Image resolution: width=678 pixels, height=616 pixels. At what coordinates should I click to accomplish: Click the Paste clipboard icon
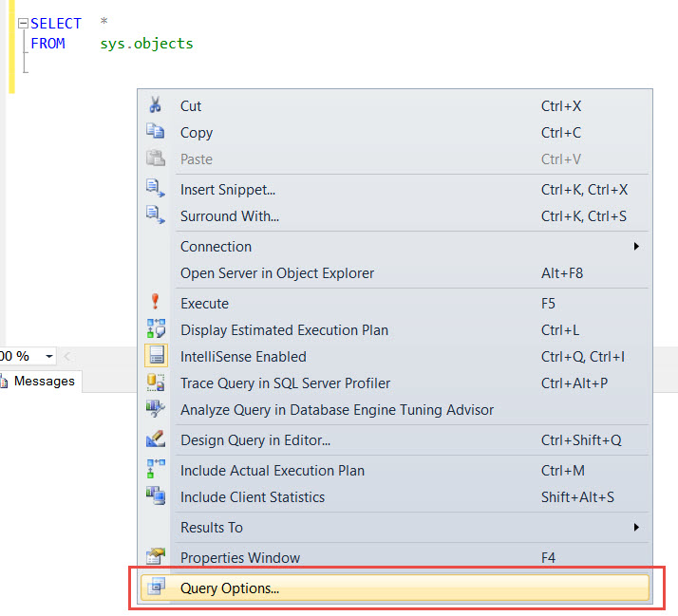click(155, 159)
